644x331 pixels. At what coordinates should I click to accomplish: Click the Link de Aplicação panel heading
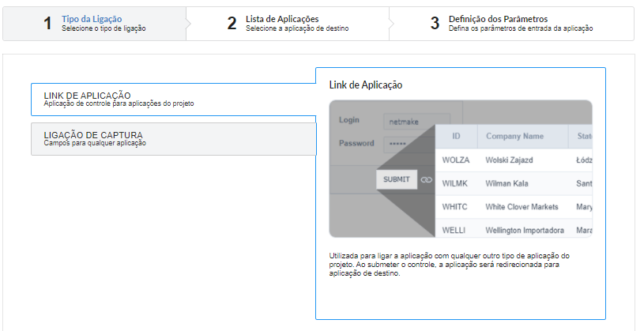point(366,85)
